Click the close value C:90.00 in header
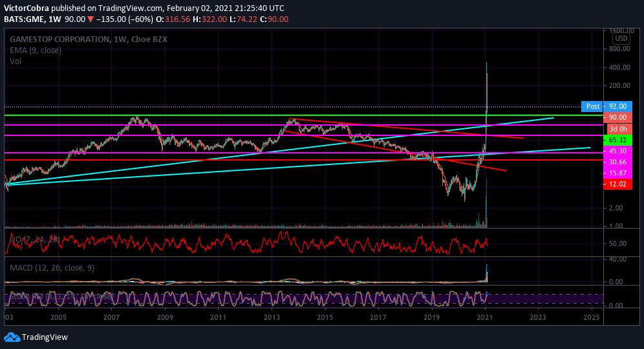 click(274, 19)
